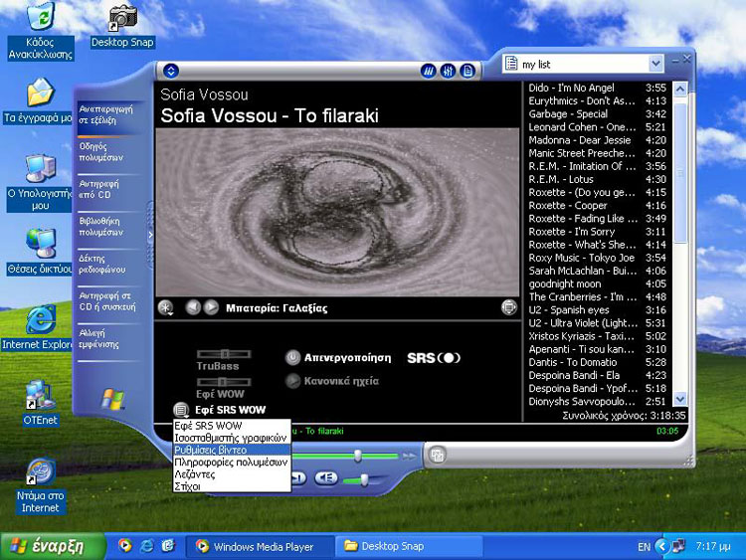
Task: Mute the player with the speaker button
Action: pos(326,478)
